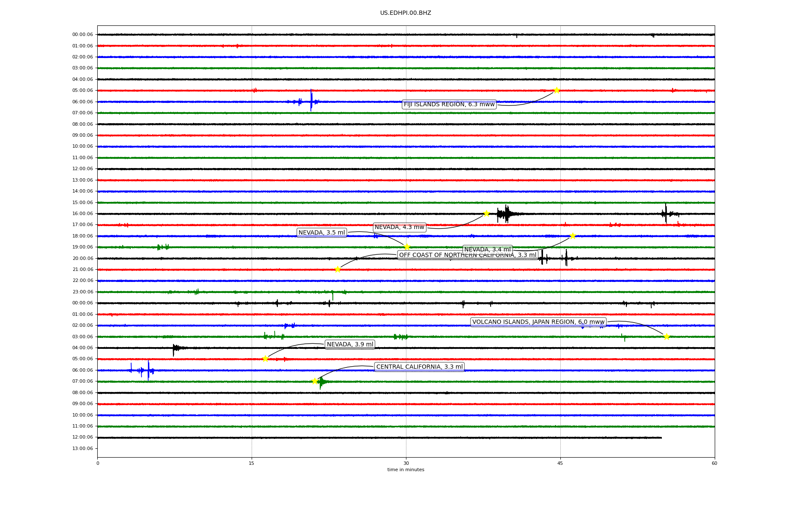Click the NEVADA, 3.5 ml annotation box

click(x=321, y=232)
